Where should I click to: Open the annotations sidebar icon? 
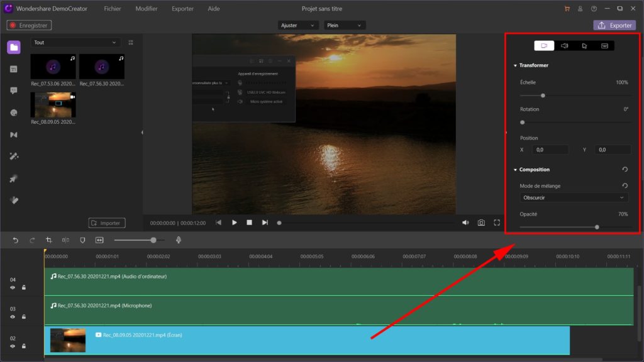14,90
